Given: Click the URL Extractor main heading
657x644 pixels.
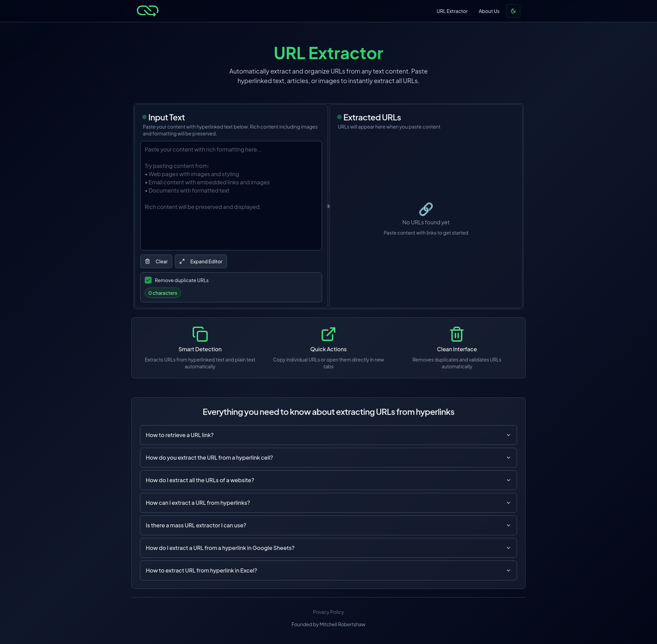Looking at the screenshot, I should click(328, 53).
